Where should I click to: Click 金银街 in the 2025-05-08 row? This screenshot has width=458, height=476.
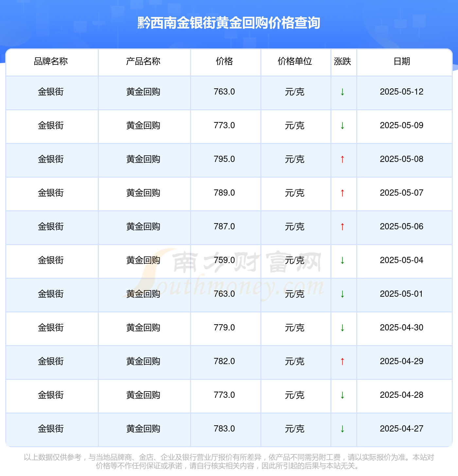tap(51, 159)
